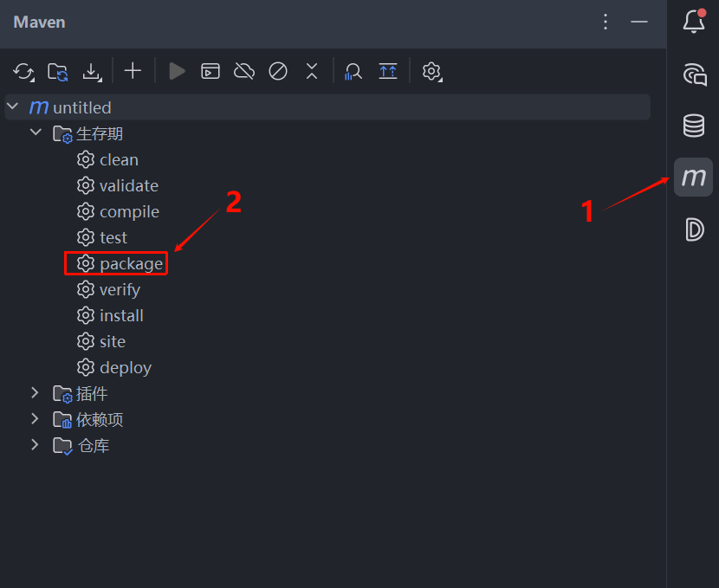Expand the 插件 plugins folder
This screenshot has width=719, height=588.
[x=36, y=393]
